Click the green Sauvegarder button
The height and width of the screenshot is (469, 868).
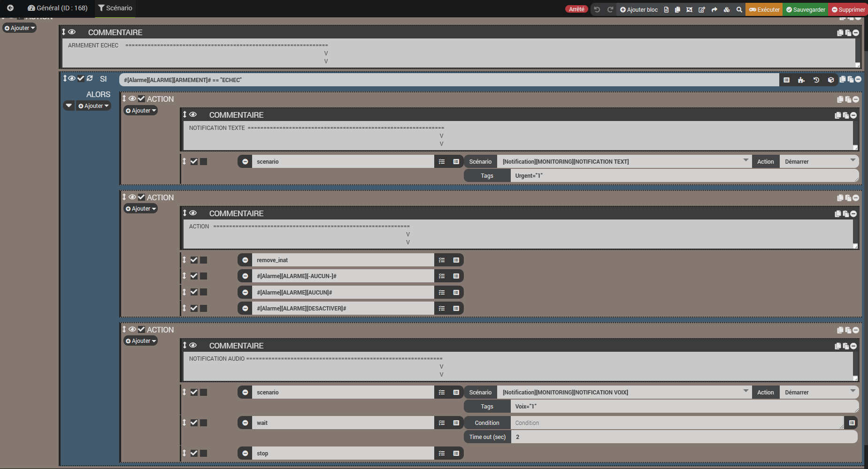pos(806,9)
